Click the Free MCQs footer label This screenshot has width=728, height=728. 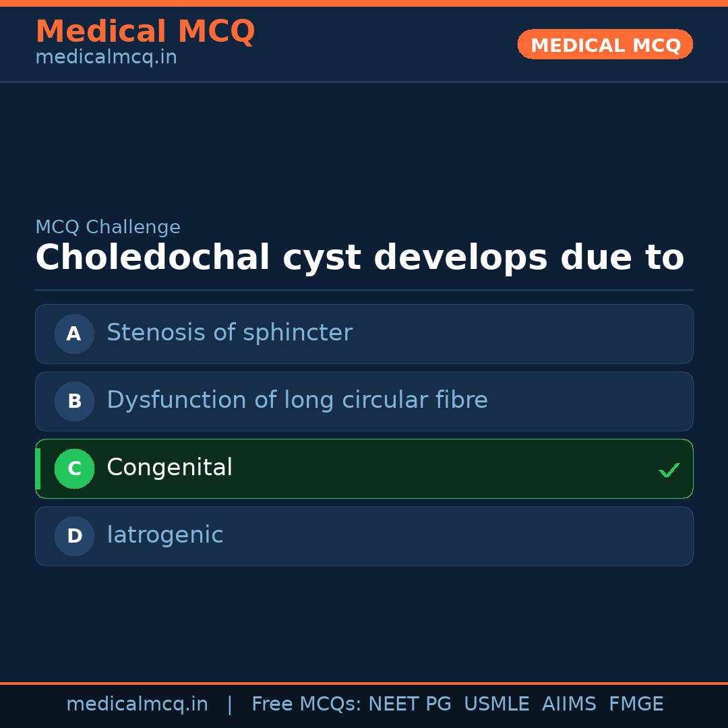[306, 704]
